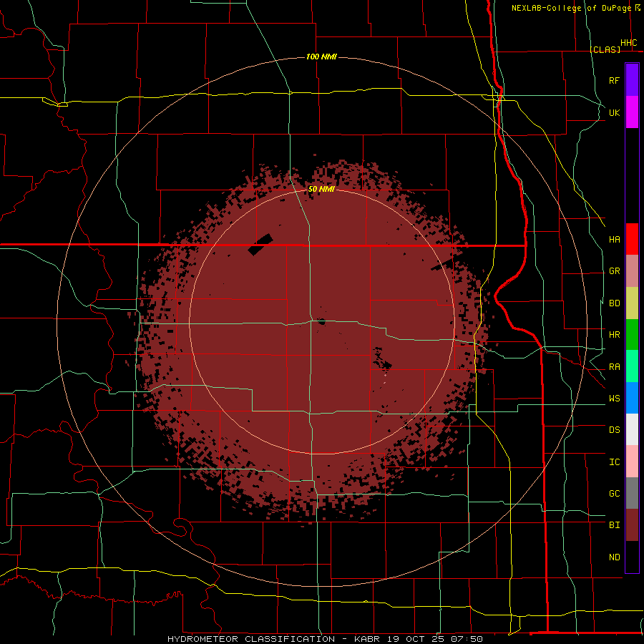Click the GR legend label
Image resolution: width=644 pixels, height=644 pixels.
pos(614,271)
